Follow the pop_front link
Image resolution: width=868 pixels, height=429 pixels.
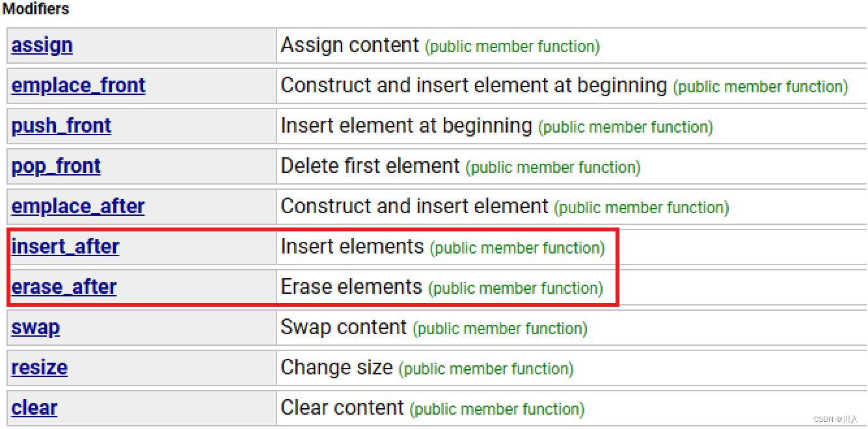coord(56,166)
